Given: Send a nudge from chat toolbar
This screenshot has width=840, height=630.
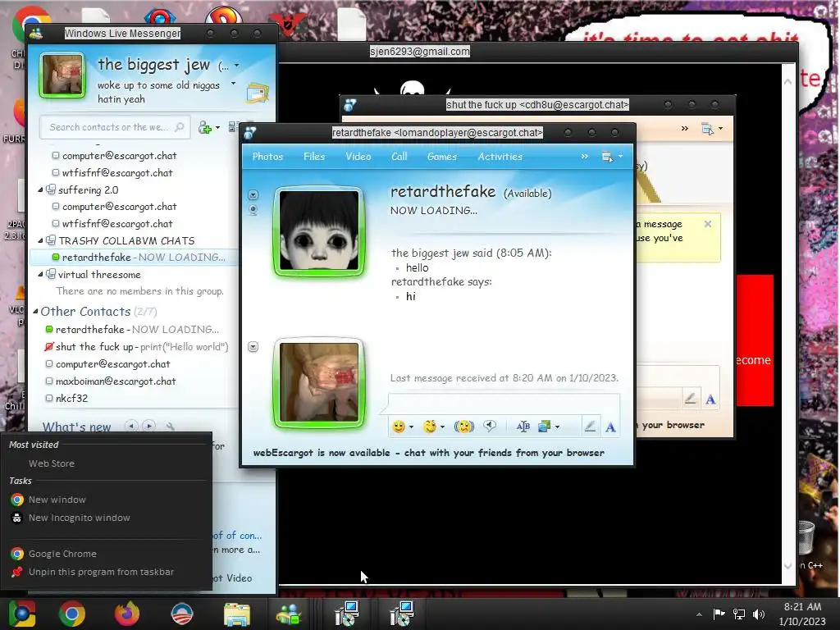Looking at the screenshot, I should coord(464,427).
